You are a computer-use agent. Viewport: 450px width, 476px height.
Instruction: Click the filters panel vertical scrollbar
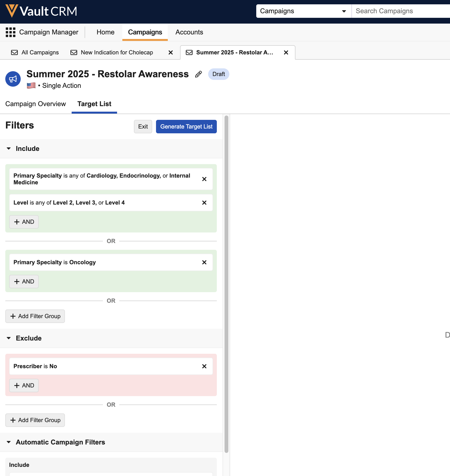tap(226, 284)
